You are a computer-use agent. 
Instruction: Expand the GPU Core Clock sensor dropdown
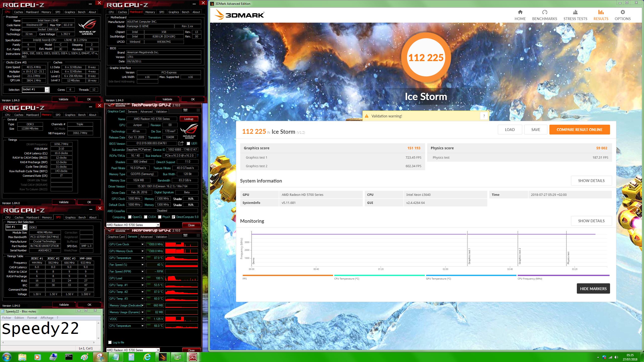click(x=142, y=244)
